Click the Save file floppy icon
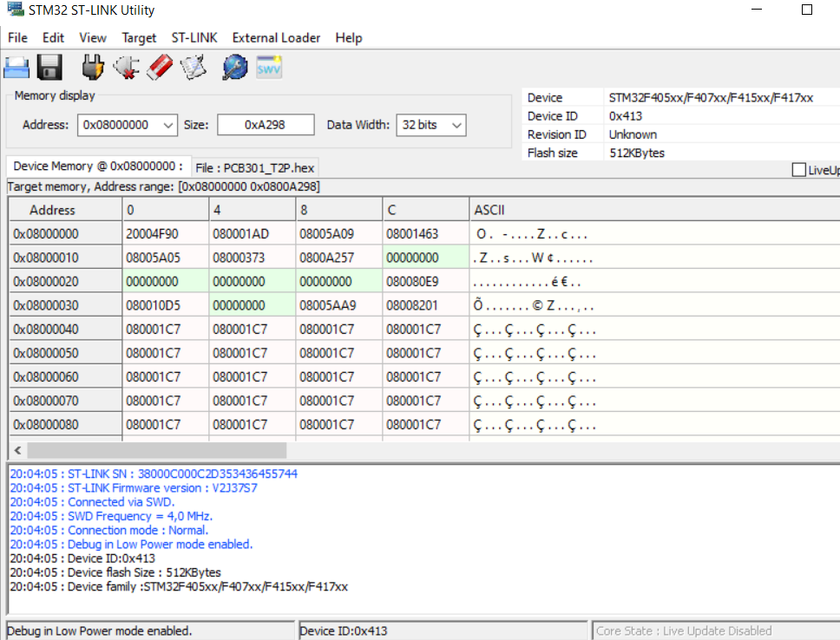This screenshot has height=640, width=840. pyautogui.click(x=49, y=67)
